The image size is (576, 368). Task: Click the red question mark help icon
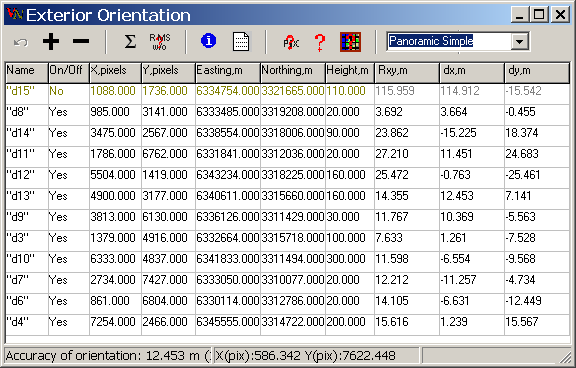pyautogui.click(x=320, y=42)
